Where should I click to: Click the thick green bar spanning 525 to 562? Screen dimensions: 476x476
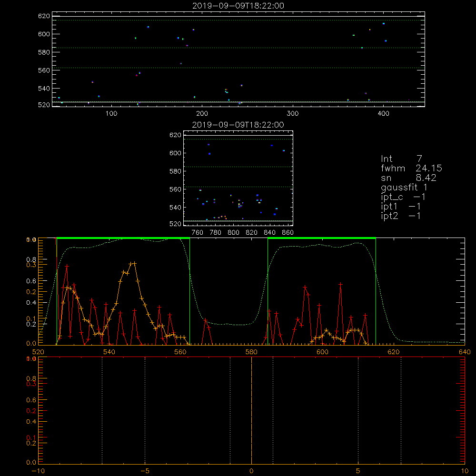click(123, 238)
